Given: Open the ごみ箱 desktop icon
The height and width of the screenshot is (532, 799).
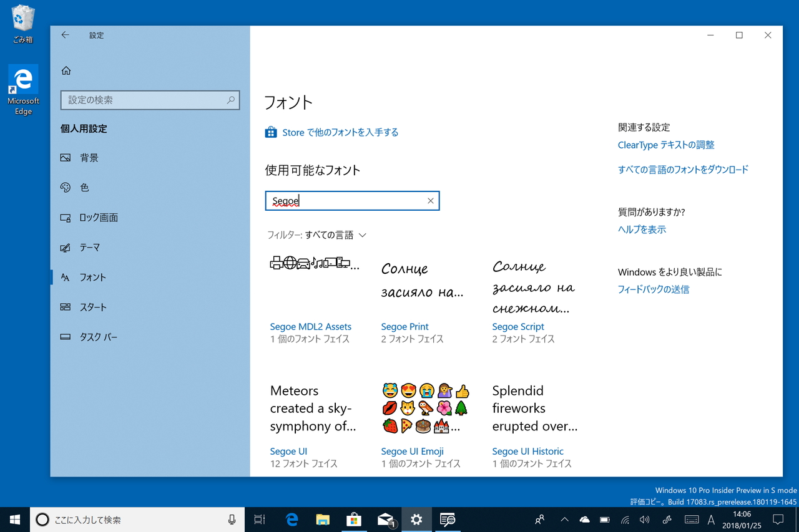Looking at the screenshot, I should click(22, 24).
